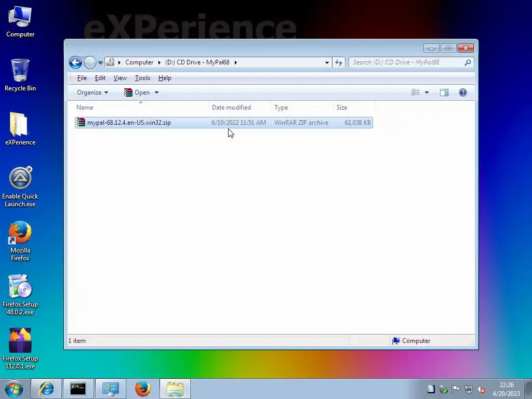The image size is (532, 399).
Task: Click Windows Explorer taskbar button
Action: click(x=175, y=389)
